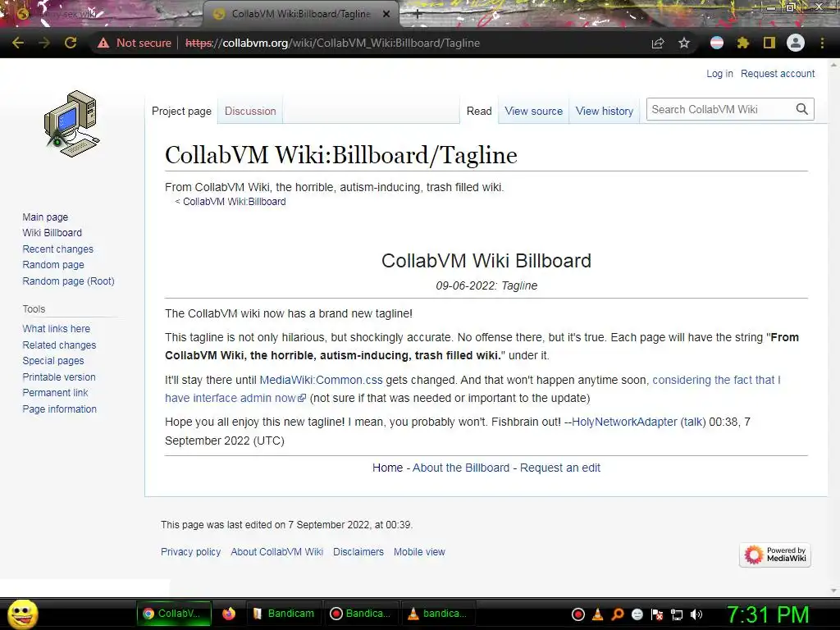
Task: Close the CollabVM Wiki:Billboard/Tagline tab
Action: click(386, 15)
